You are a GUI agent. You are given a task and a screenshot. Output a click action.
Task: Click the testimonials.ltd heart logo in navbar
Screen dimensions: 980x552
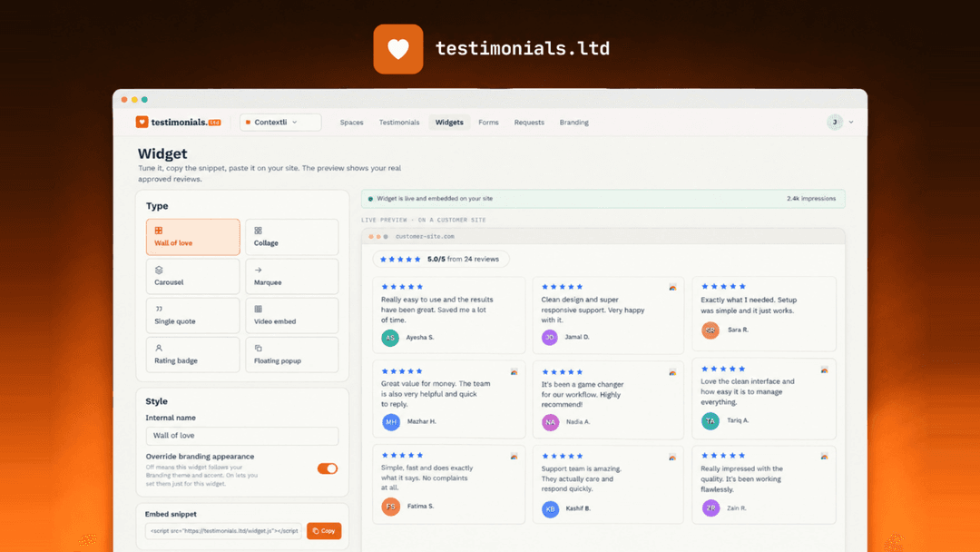(142, 122)
